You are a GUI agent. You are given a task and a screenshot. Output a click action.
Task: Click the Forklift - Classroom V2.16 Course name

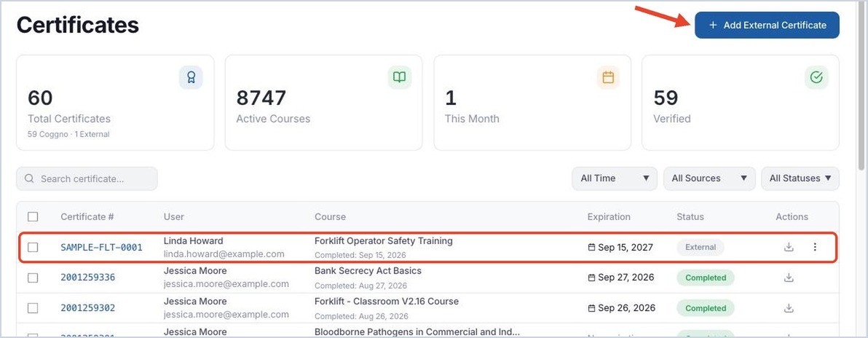[387, 302]
